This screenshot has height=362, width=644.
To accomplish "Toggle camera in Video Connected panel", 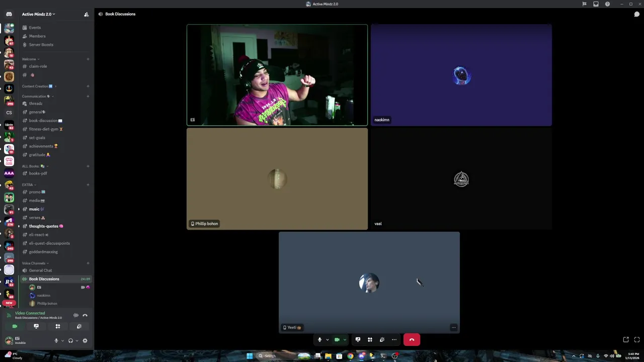I will pos(15,326).
